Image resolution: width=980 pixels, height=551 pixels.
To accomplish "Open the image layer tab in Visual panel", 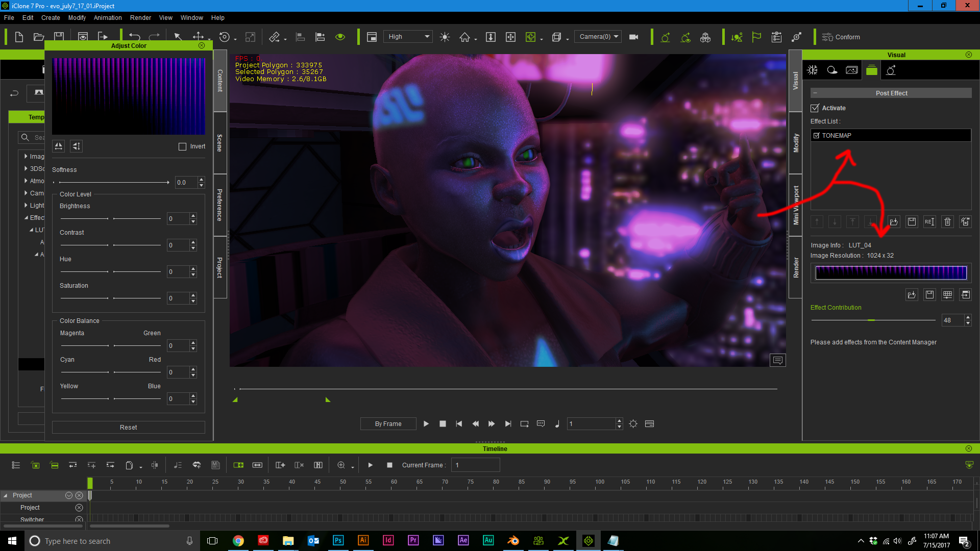I will tap(852, 70).
